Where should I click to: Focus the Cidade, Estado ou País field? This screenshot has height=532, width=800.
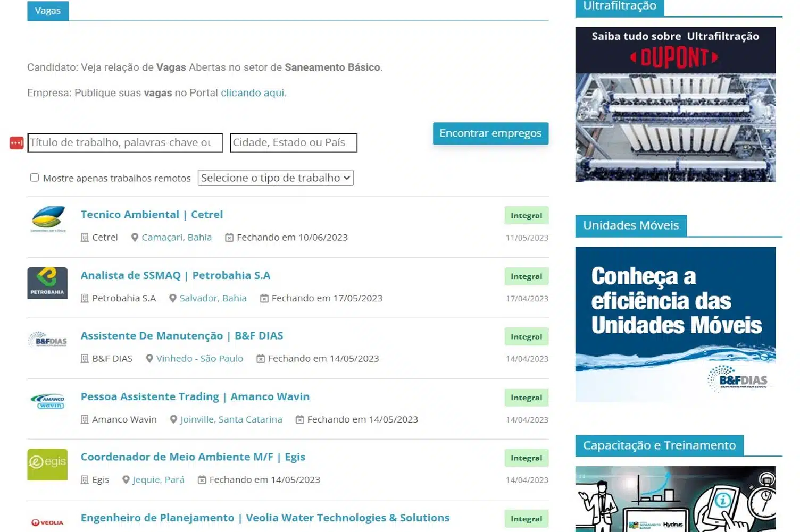[x=294, y=143]
